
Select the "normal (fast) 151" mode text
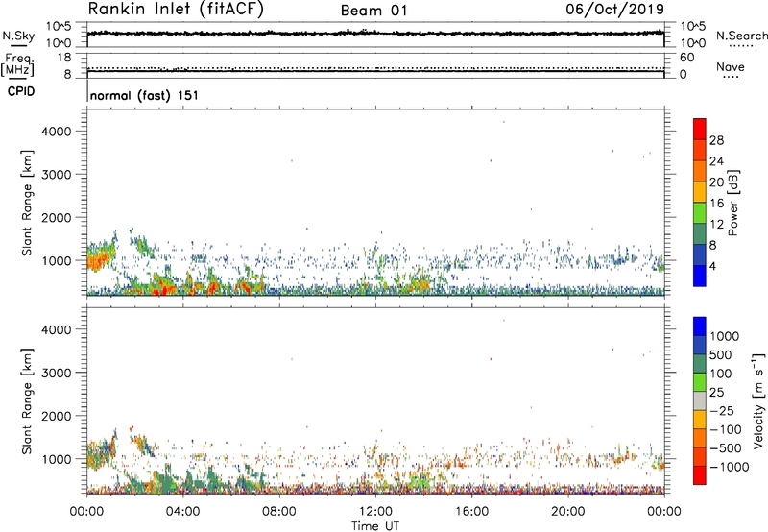click(x=145, y=95)
